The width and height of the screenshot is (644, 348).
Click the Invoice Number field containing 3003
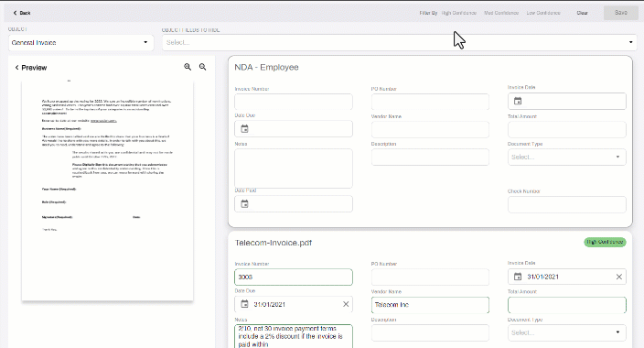294,277
